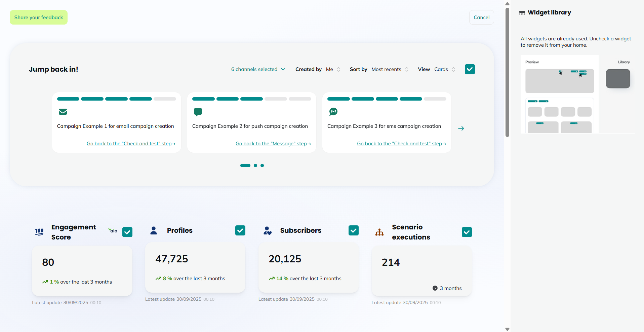Select the third carousel page dot
Image resolution: width=644 pixels, height=332 pixels.
(262, 165)
